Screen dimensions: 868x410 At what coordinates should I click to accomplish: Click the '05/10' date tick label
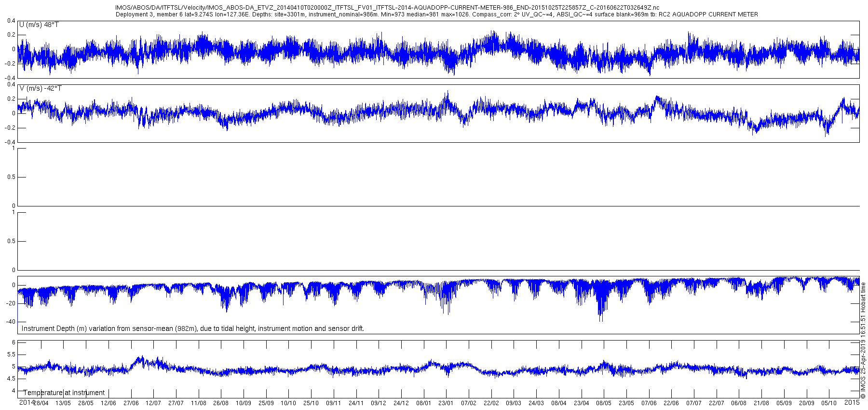pyautogui.click(x=829, y=403)
